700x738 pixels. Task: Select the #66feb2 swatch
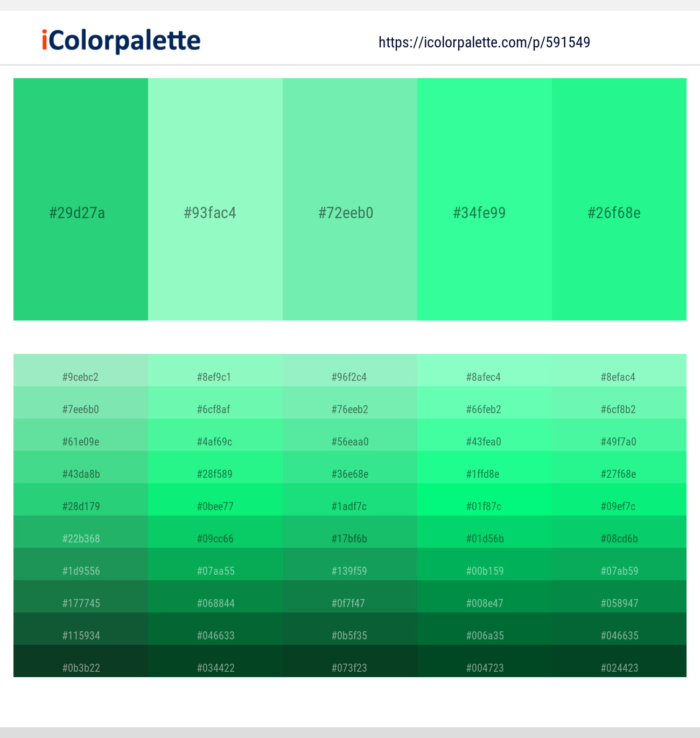(484, 409)
